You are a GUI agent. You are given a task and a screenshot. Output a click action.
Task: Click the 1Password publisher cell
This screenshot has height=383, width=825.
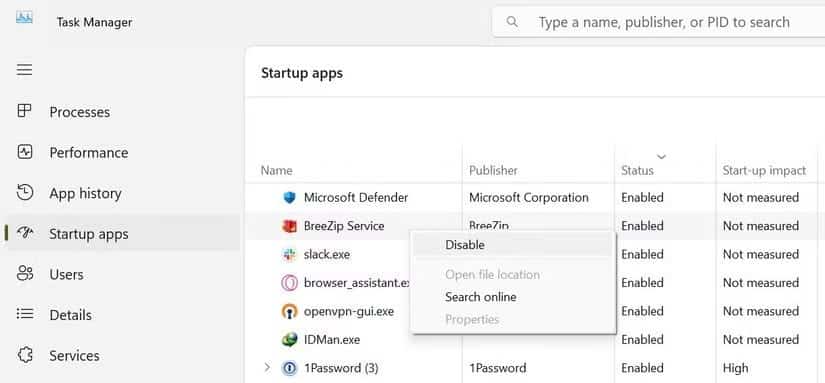coord(498,368)
